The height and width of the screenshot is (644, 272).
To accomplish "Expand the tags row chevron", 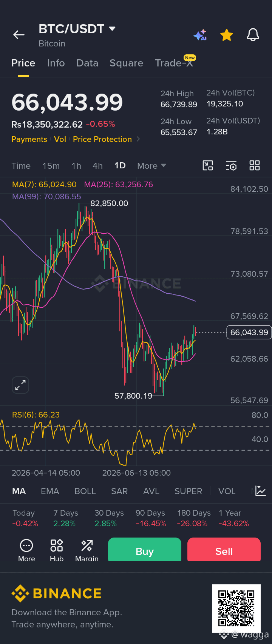I will (138, 139).
